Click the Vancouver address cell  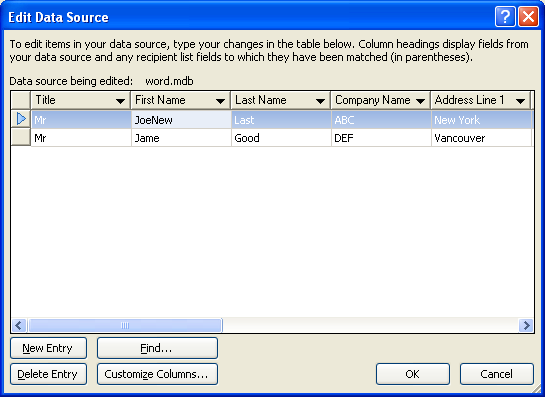coord(481,138)
